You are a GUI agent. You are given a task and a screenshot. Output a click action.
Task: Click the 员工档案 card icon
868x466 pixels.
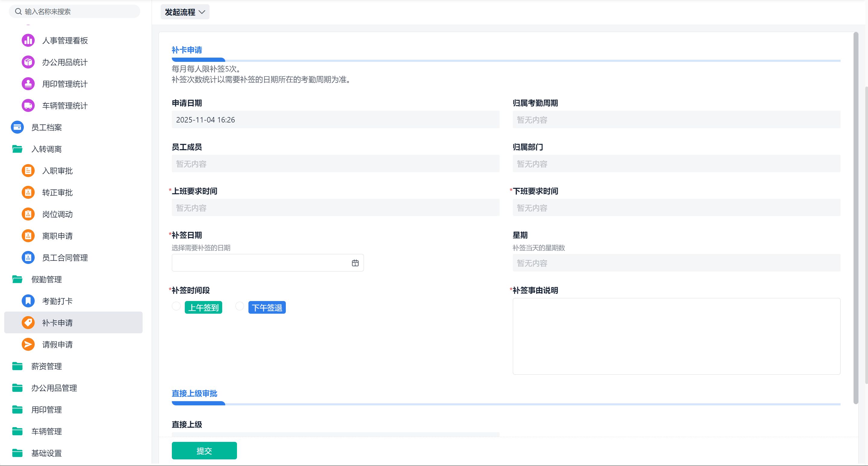pos(17,127)
